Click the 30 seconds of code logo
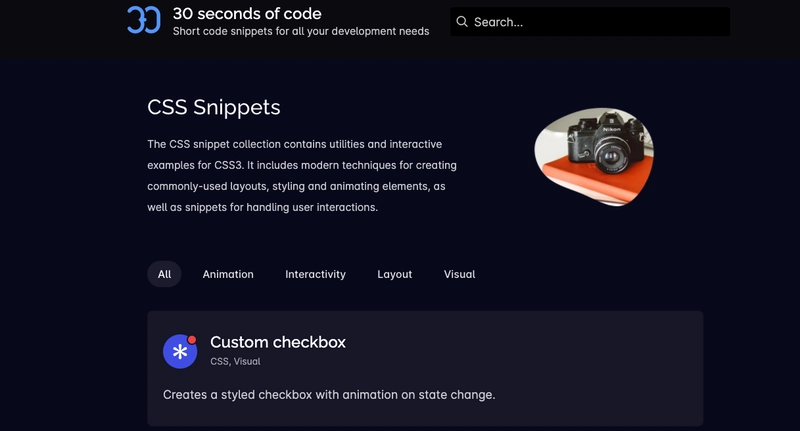Image resolution: width=800 pixels, height=431 pixels. tap(144, 20)
